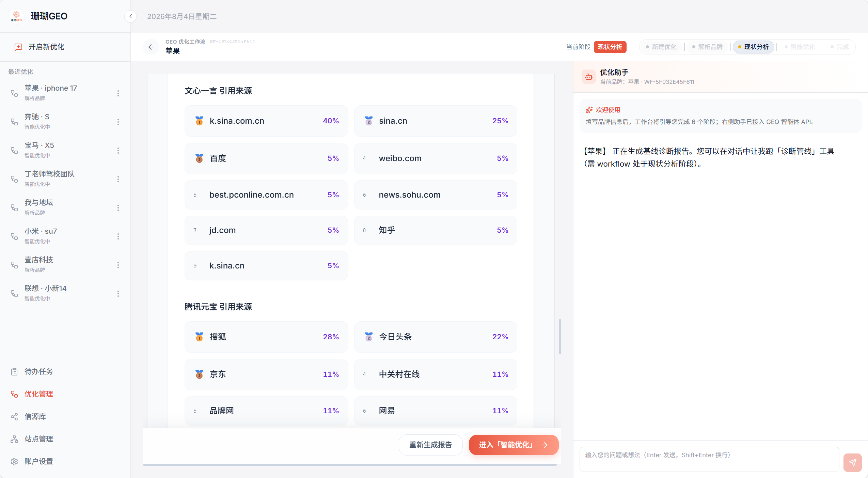Open more options for 奔驰 · S

[118, 122]
